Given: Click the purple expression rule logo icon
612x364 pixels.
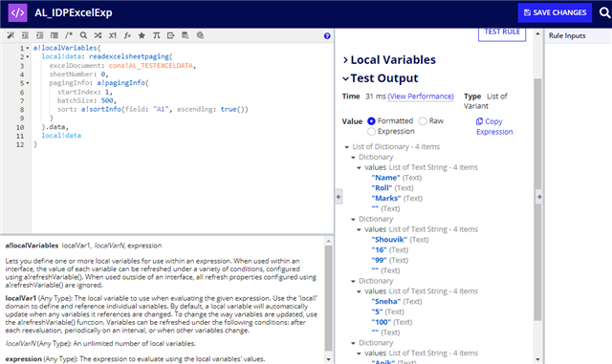Looking at the screenshot, I should point(17,12).
